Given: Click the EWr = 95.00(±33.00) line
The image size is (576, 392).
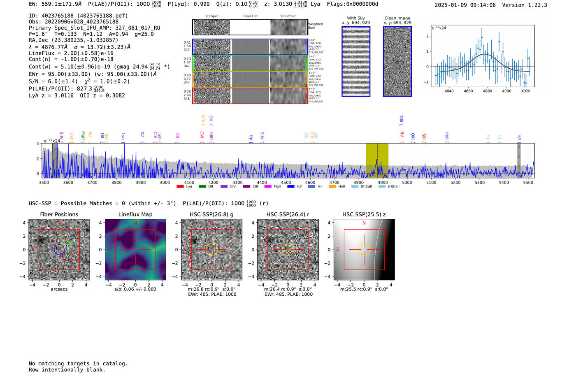Looking at the screenshot, I should (x=93, y=74).
